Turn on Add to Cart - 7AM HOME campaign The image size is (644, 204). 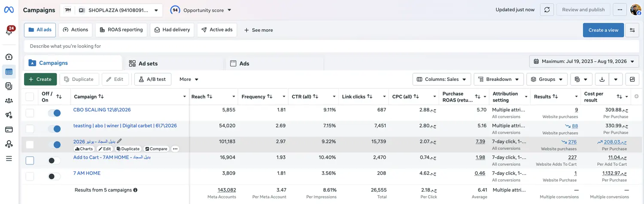[54, 161]
